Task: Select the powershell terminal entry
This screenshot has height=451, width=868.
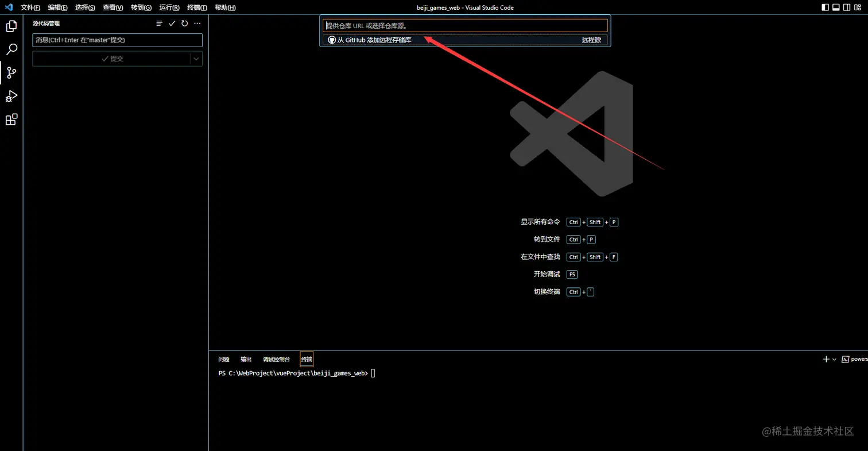Action: 855,359
